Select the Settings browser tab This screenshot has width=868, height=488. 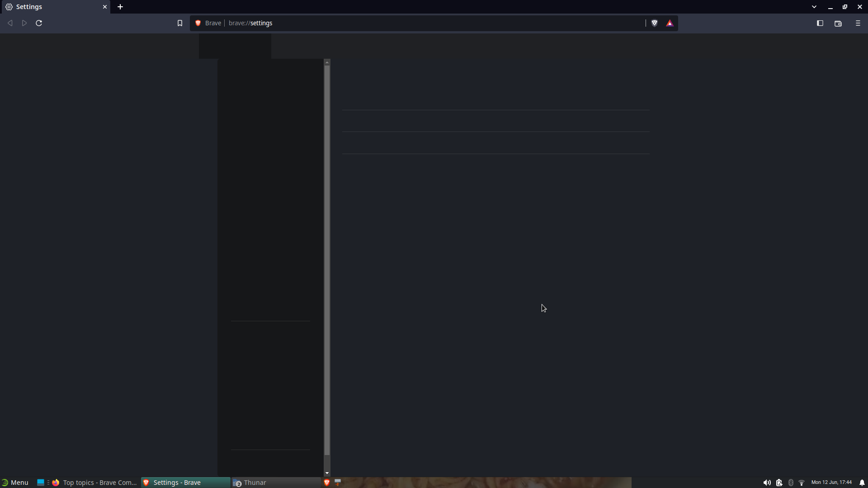click(50, 7)
